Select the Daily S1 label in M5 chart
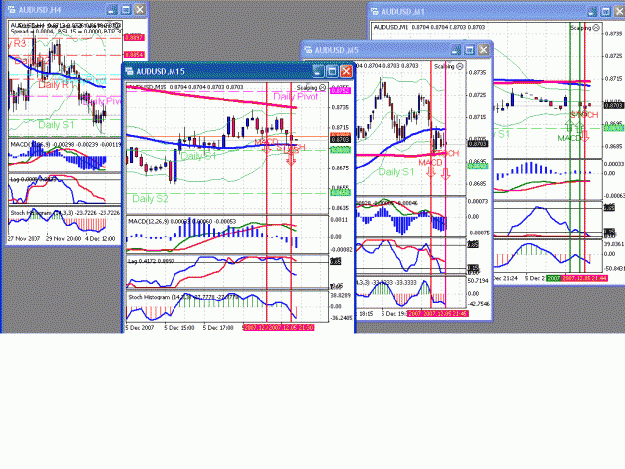Screen dimensions: 625x469 [396, 172]
